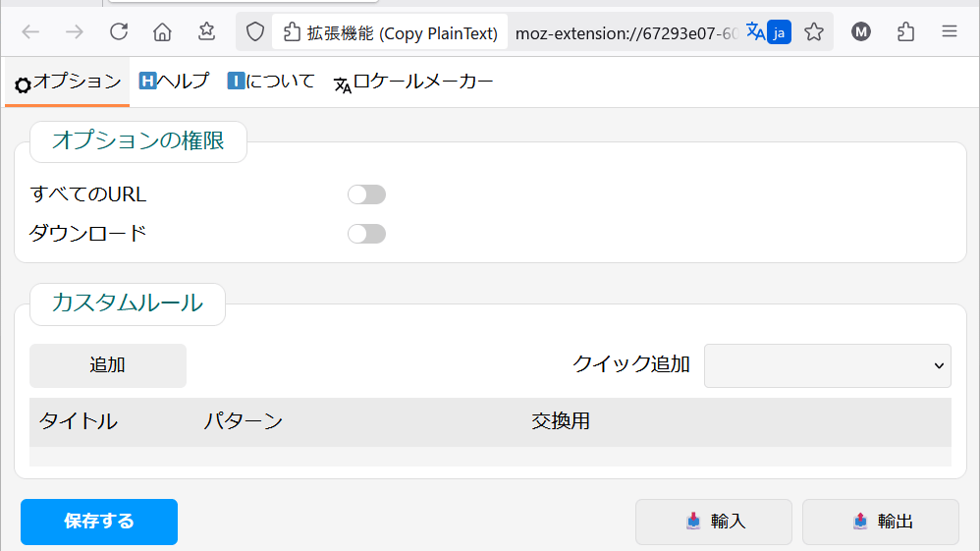Image resolution: width=980 pixels, height=551 pixels.
Task: Switch to the ヘルプ tab
Action: pyautogui.click(x=175, y=82)
